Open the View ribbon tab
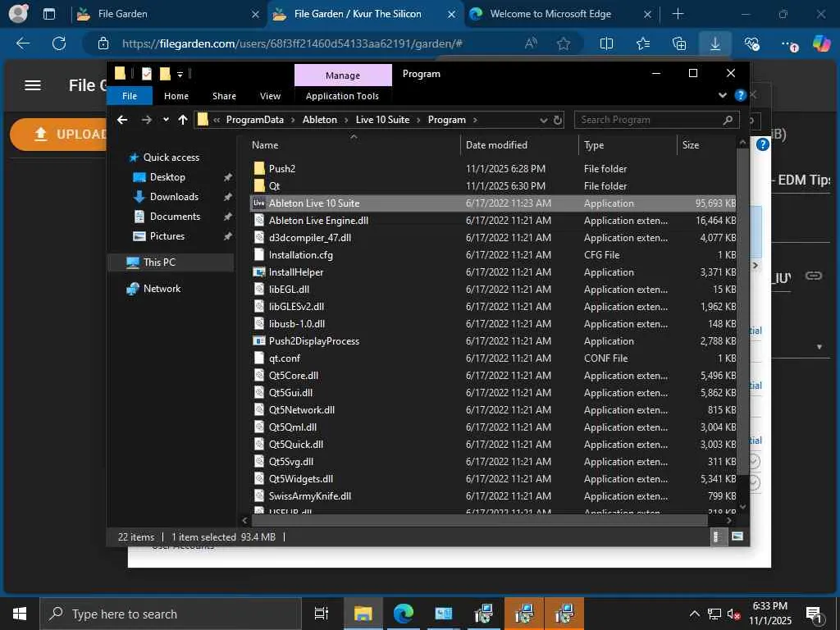The height and width of the screenshot is (630, 840). click(x=270, y=96)
